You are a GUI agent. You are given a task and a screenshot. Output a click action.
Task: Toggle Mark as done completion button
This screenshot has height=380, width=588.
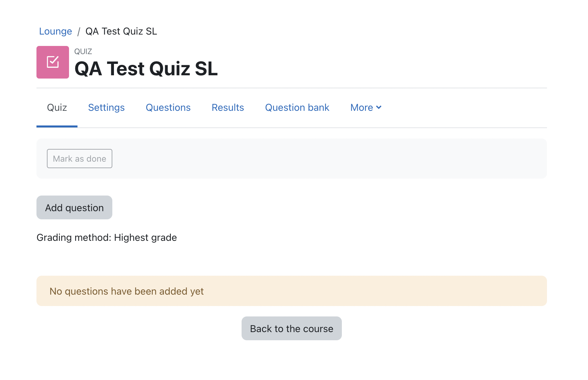(79, 159)
